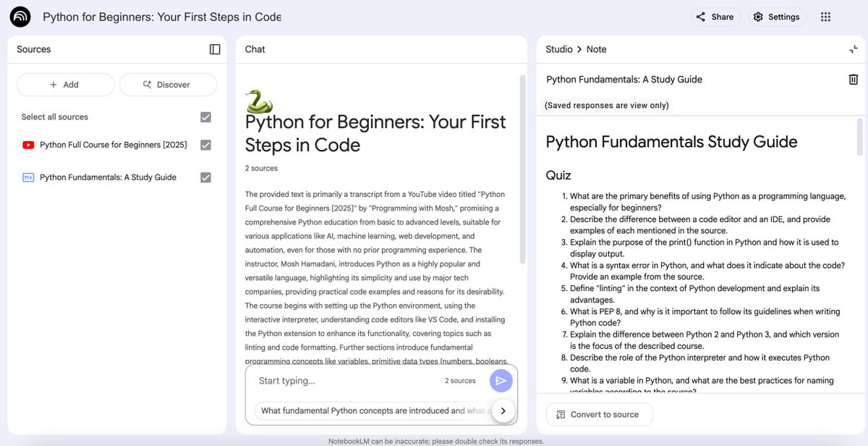Convert the note to source

point(598,414)
